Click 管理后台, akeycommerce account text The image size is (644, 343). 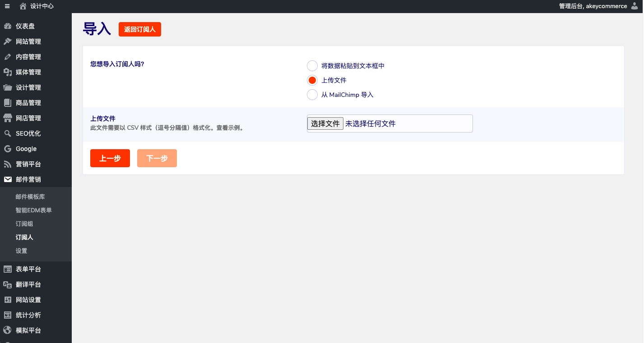593,6
